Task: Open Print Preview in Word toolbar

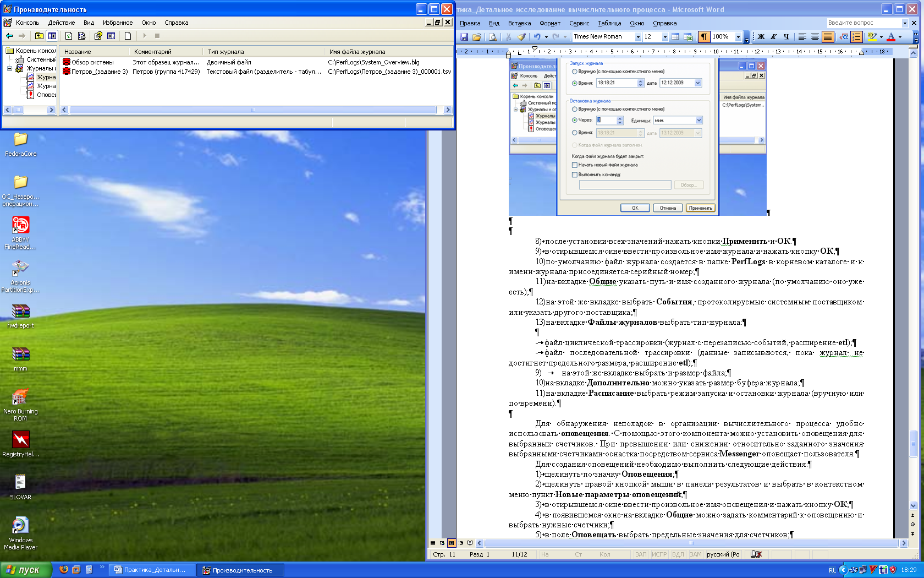Action: tap(493, 37)
